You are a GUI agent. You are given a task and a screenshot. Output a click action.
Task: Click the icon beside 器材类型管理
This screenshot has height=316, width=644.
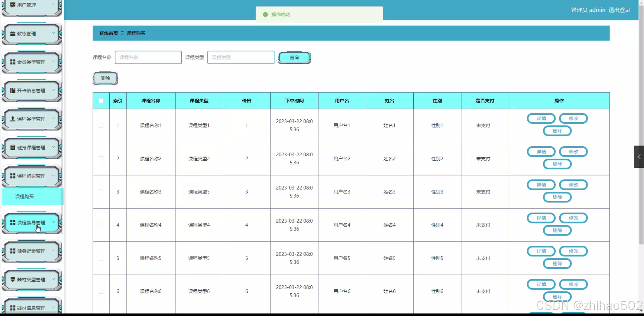[13, 279]
